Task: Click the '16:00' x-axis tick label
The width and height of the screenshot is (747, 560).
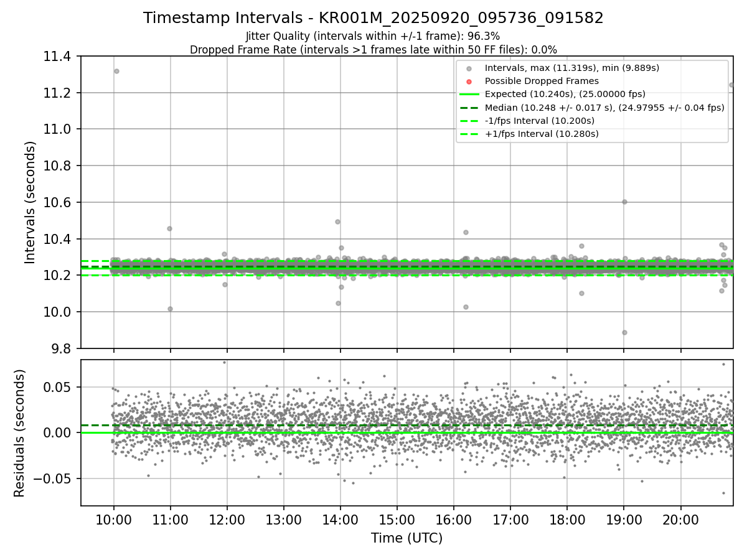Action: (x=454, y=520)
